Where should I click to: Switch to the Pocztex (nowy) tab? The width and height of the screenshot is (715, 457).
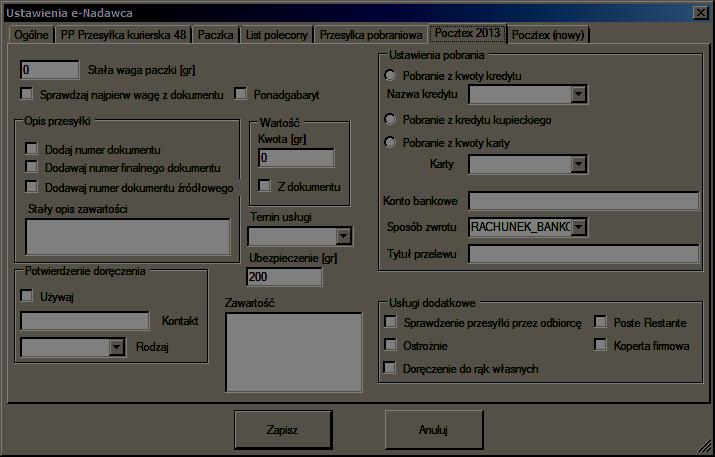click(x=548, y=35)
